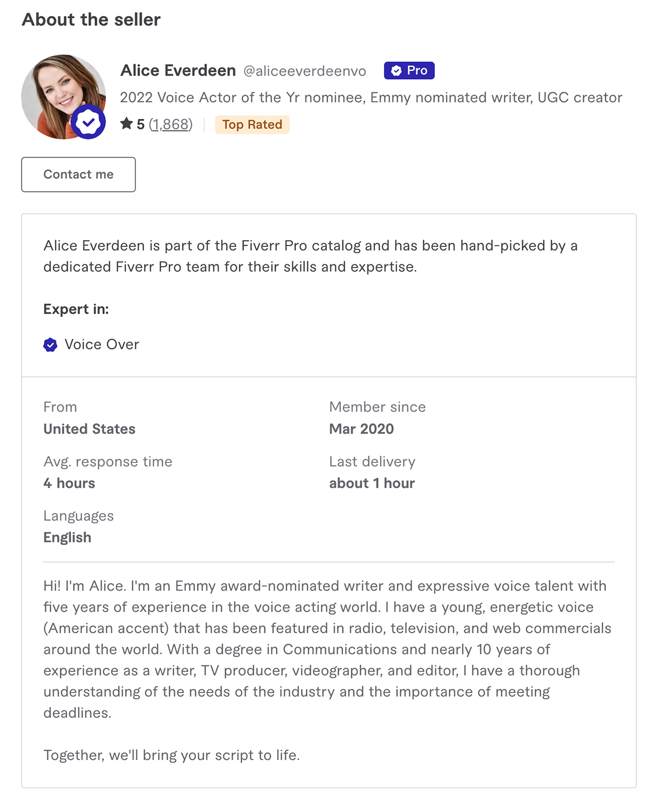Click Mar 2020 under Member since
664x812 pixels.
[361, 429]
